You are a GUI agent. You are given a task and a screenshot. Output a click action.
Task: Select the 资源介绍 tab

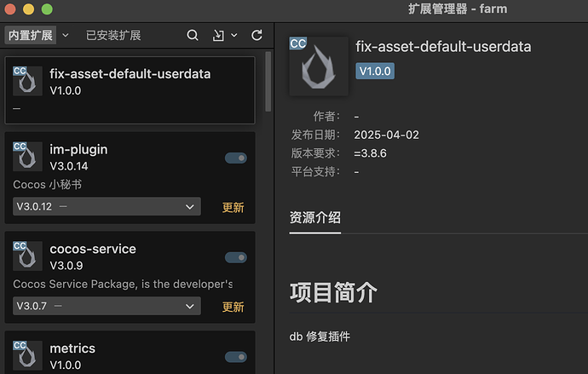click(315, 216)
